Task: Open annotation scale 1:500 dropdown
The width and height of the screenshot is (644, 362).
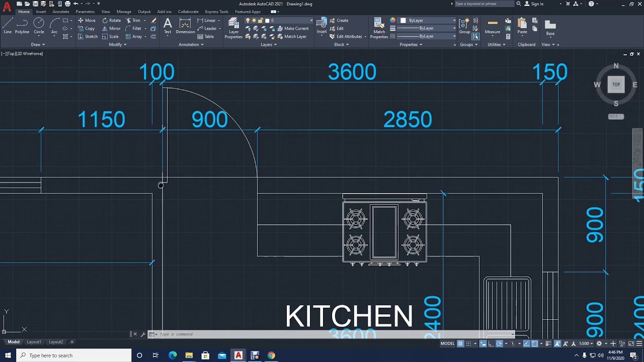Action: (x=586, y=343)
